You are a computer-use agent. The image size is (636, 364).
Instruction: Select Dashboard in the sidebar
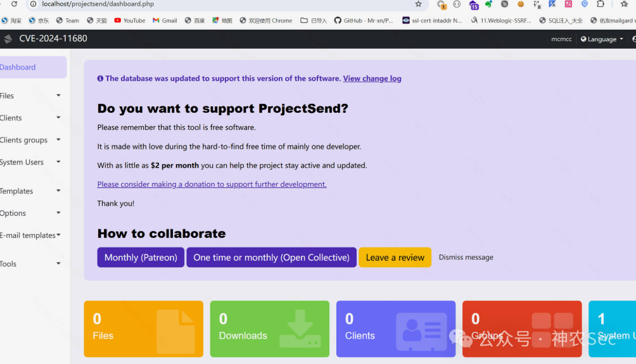(x=32, y=67)
